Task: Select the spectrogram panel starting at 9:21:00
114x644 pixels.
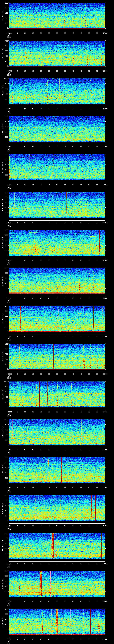Action: click(x=57, y=205)
